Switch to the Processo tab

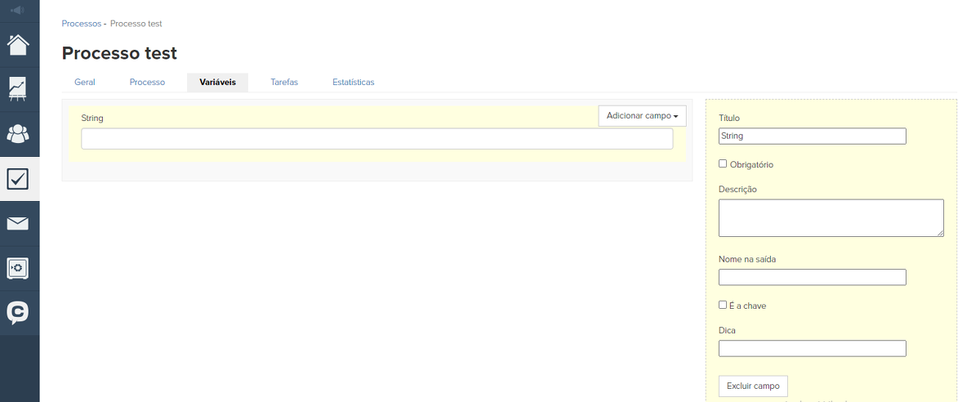(x=147, y=83)
